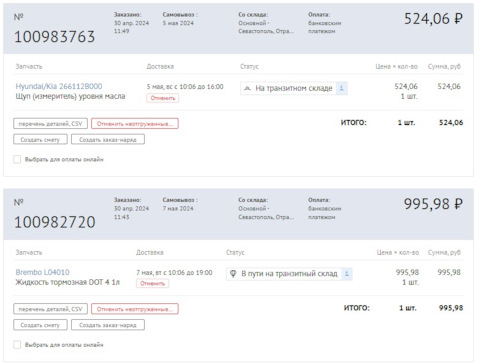Image resolution: width=480 pixels, height=364 pixels.
Task: Click count badge next to 'В пути на транзитный склад'
Action: point(347,274)
